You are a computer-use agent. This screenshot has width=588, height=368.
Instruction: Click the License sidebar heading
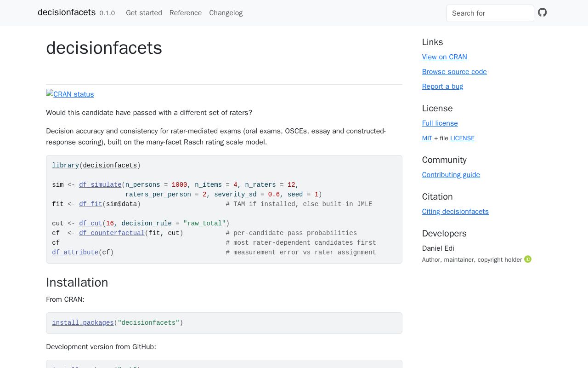click(x=437, y=109)
